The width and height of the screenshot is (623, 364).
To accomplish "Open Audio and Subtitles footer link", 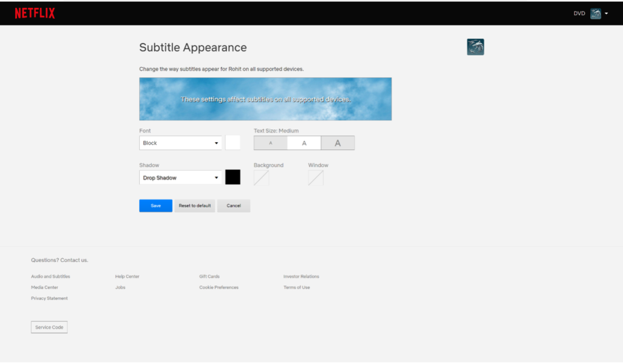I will [50, 276].
